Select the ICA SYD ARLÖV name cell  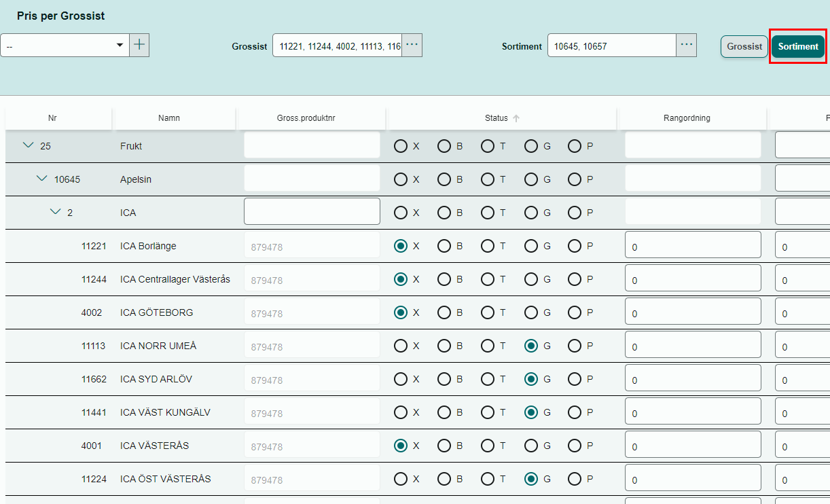pyautogui.click(x=156, y=379)
